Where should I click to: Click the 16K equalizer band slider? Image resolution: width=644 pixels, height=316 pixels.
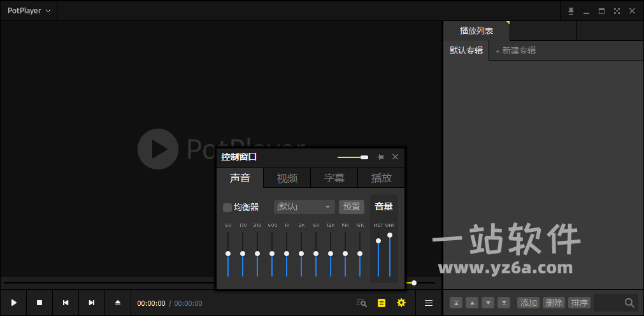(360, 254)
